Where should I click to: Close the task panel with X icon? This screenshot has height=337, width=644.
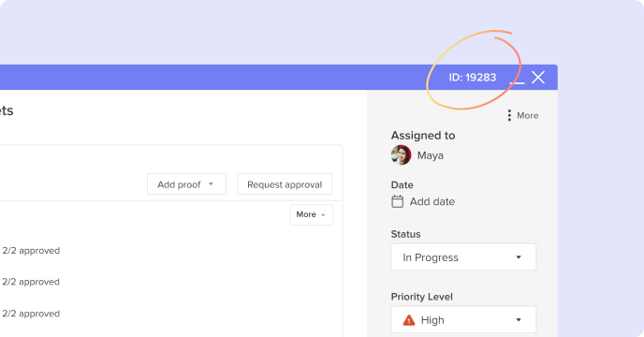click(538, 78)
